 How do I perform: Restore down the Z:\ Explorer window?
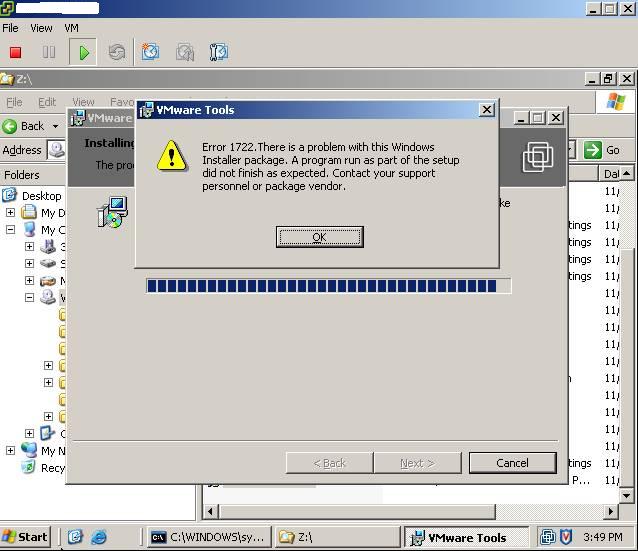[x=609, y=79]
